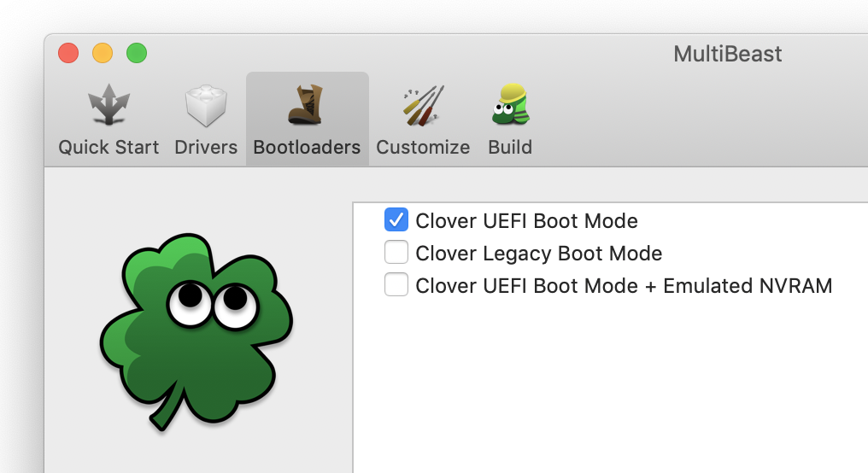Go to the Build tab label

click(x=510, y=147)
